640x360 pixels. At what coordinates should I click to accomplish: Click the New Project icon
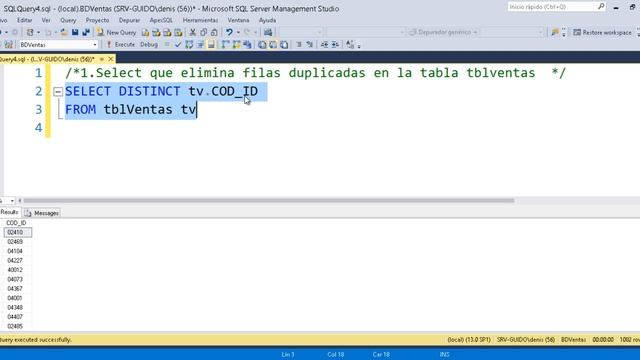(30, 32)
